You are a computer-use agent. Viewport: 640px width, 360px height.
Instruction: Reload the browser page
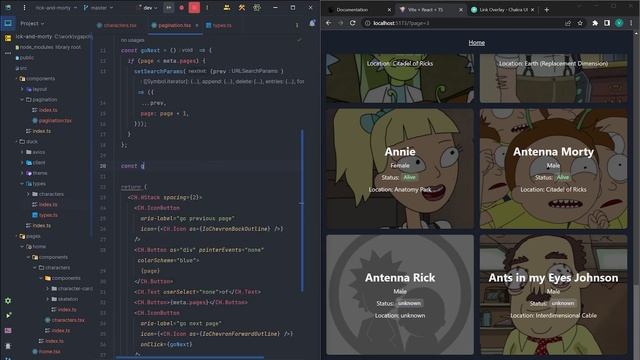[x=353, y=23]
